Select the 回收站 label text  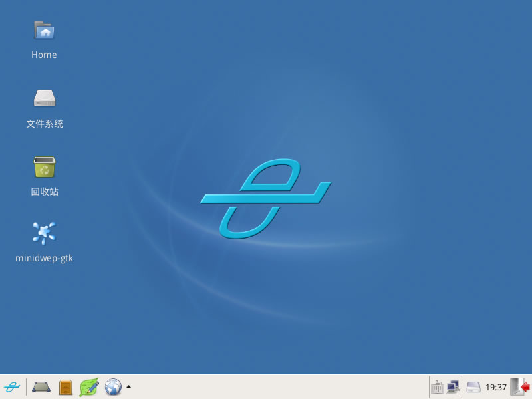(x=45, y=192)
